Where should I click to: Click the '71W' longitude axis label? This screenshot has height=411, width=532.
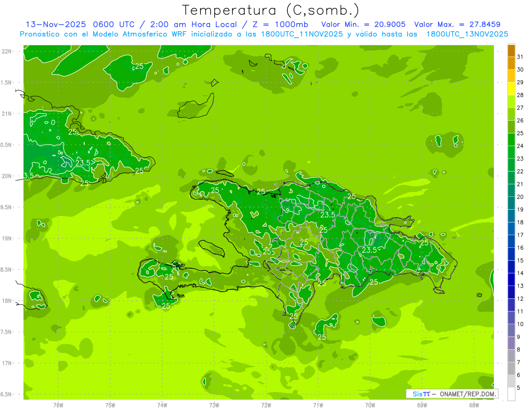318,405
